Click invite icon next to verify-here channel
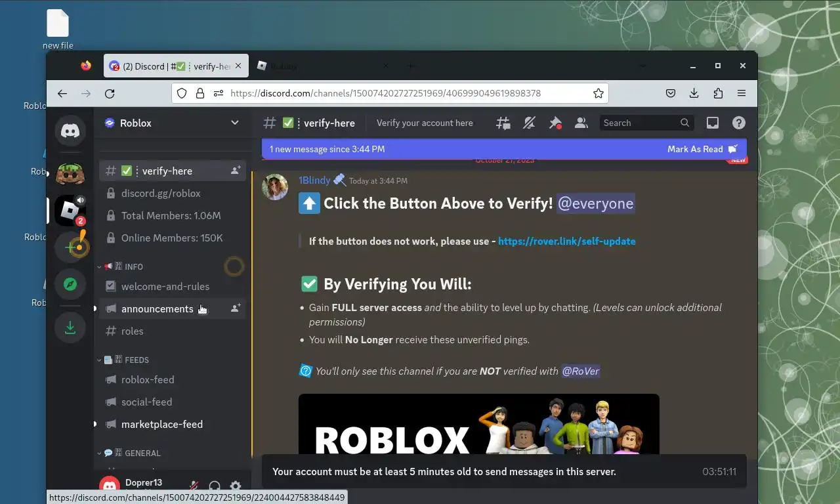 (235, 171)
